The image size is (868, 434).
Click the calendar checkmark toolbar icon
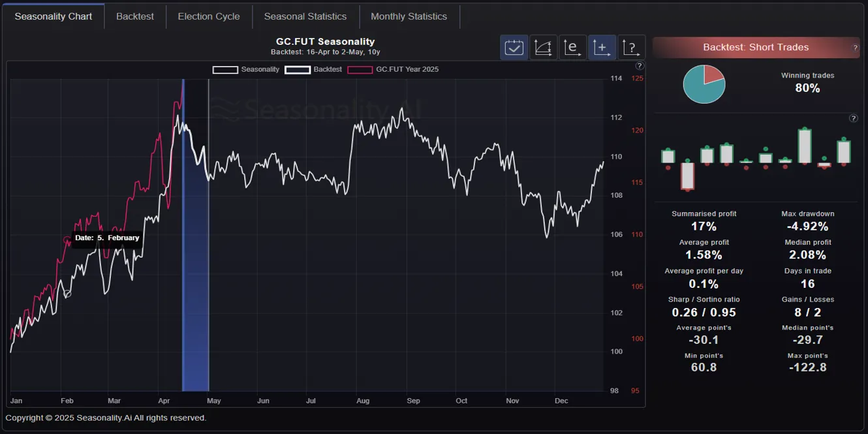(514, 48)
